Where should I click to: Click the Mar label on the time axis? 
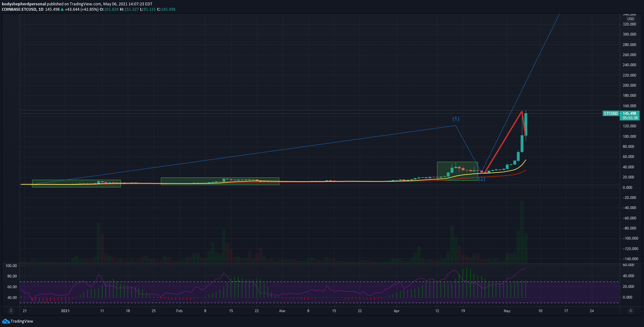(282, 311)
